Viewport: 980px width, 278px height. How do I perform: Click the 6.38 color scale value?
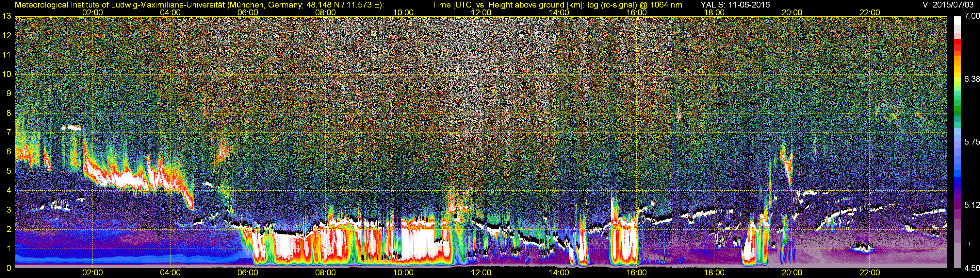coord(972,79)
